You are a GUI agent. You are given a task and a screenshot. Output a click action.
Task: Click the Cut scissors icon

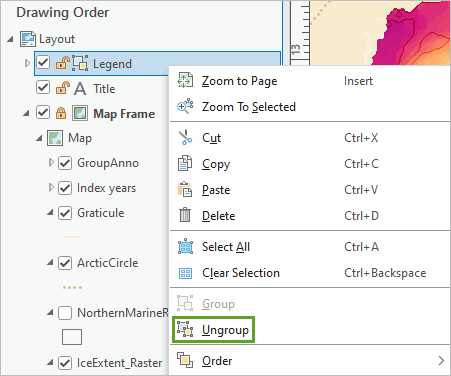(x=185, y=138)
